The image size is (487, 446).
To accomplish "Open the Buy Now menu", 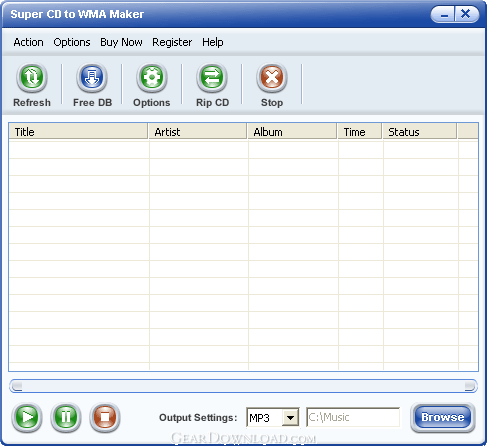I will tap(121, 42).
